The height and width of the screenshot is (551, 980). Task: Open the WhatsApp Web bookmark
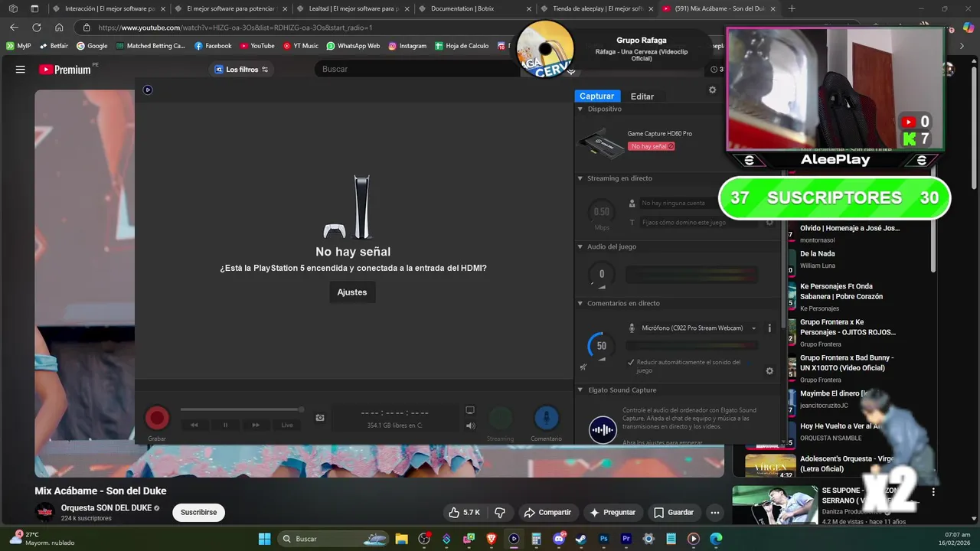pyautogui.click(x=353, y=46)
